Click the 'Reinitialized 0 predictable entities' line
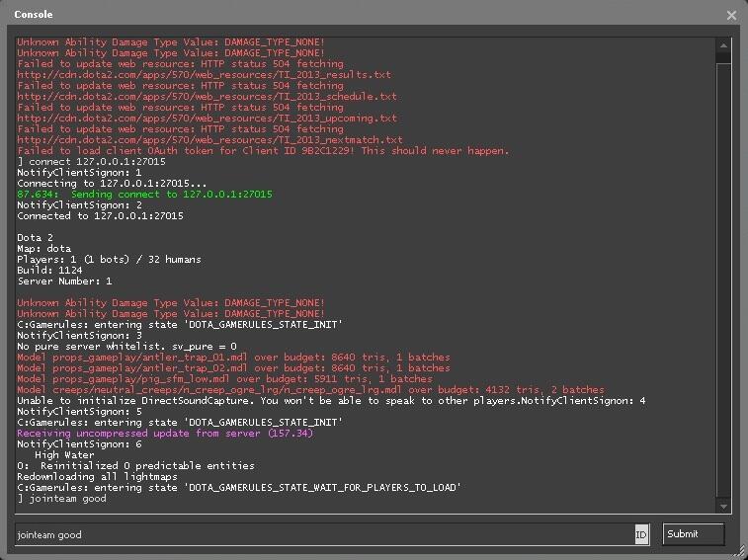748x560 pixels. (x=135, y=465)
